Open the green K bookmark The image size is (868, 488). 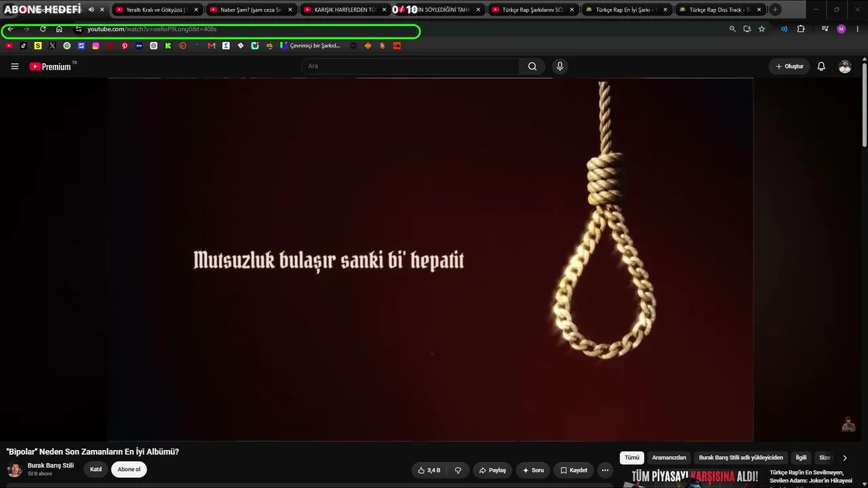168,46
